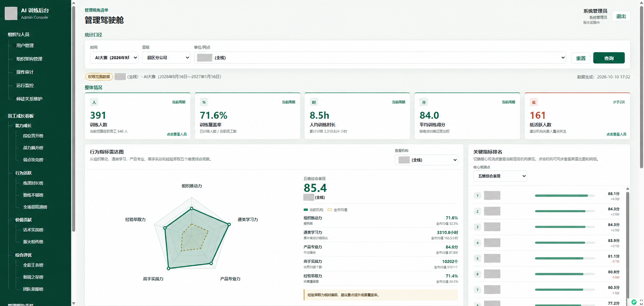Click the 组织推动力 vertex on radar chart

[x=192, y=209]
